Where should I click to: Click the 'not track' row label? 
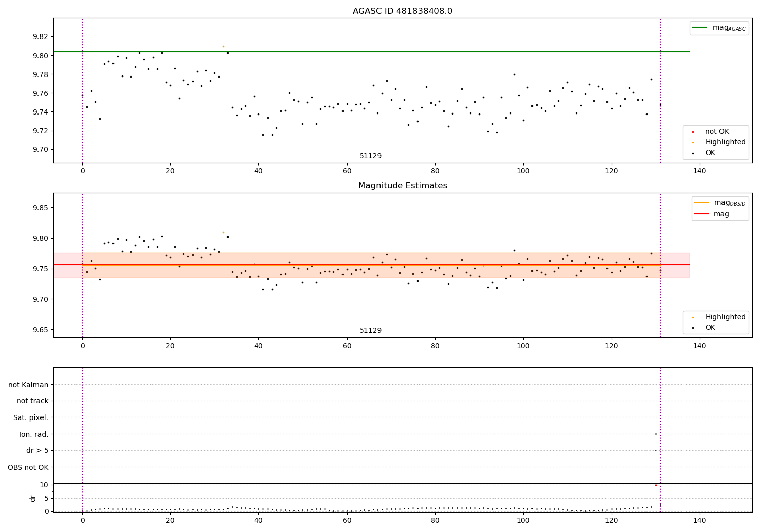click(x=32, y=401)
